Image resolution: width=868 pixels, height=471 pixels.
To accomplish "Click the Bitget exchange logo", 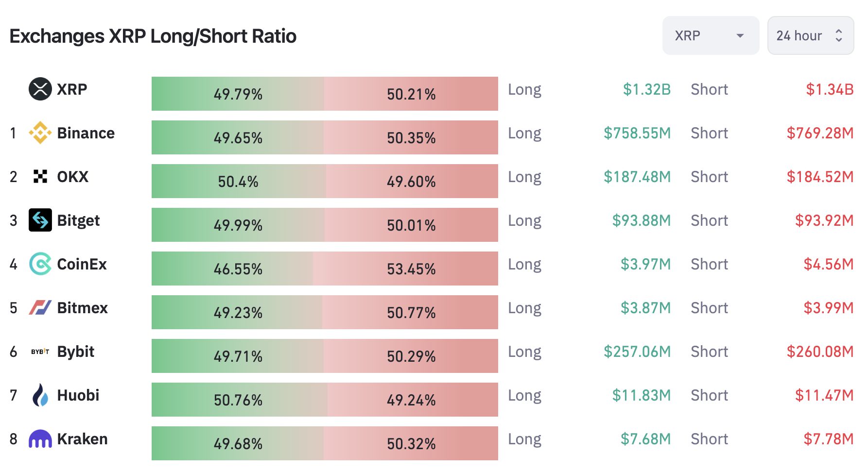I will (x=40, y=220).
